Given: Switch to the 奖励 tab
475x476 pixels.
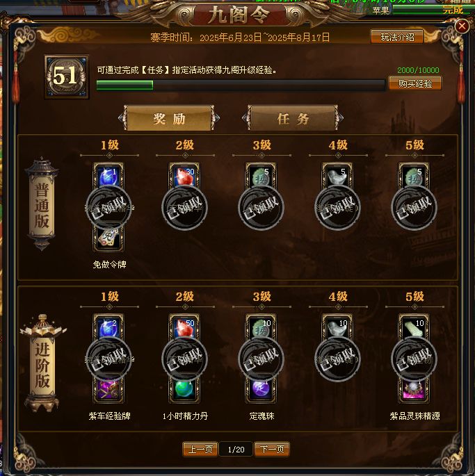Looking at the screenshot, I should click(169, 118).
